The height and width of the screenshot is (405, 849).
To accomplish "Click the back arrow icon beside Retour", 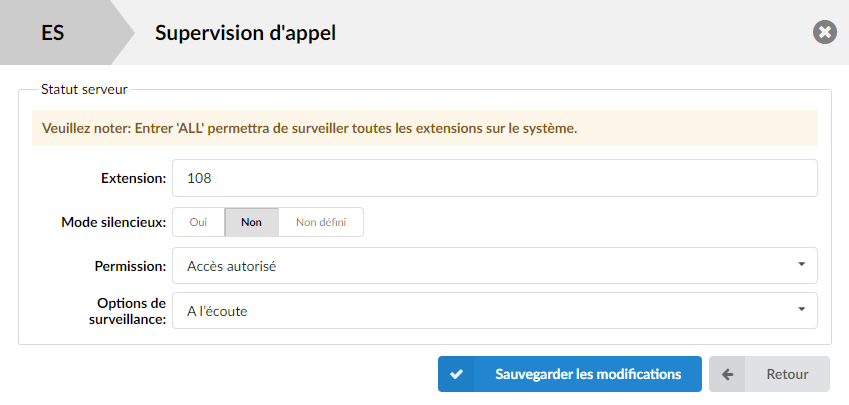I will pos(727,374).
